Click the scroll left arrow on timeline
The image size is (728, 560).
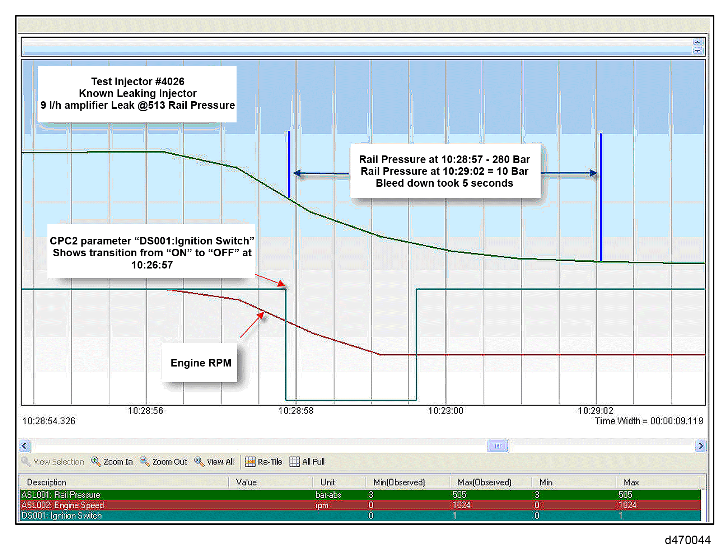(24, 446)
